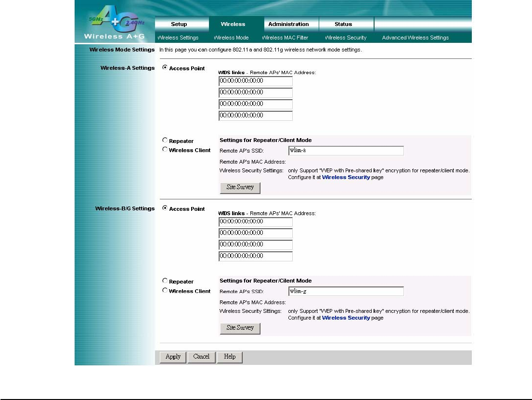Viewport: 532px width, 400px height.
Task: Focus third Wireless-A WDS MAC field
Action: [256, 104]
